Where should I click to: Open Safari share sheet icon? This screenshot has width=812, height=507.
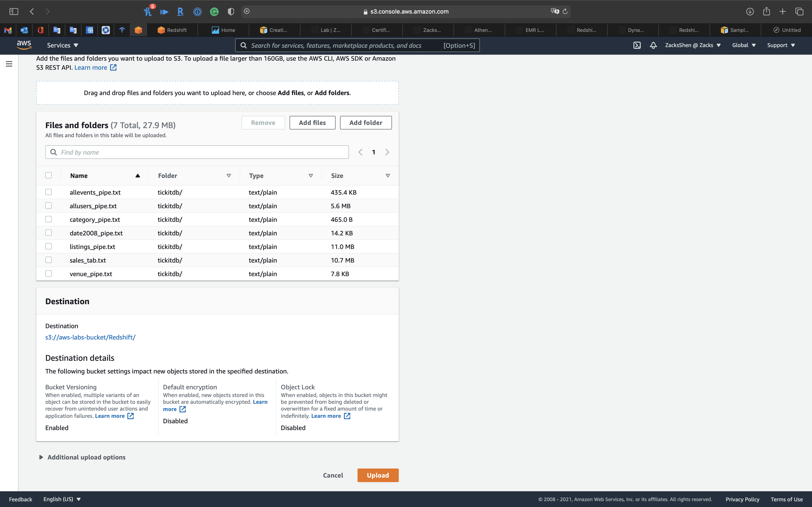tap(766, 11)
